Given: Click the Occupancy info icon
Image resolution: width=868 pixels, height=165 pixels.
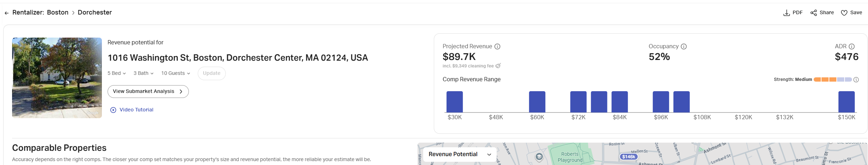Looking at the screenshot, I should [684, 46].
